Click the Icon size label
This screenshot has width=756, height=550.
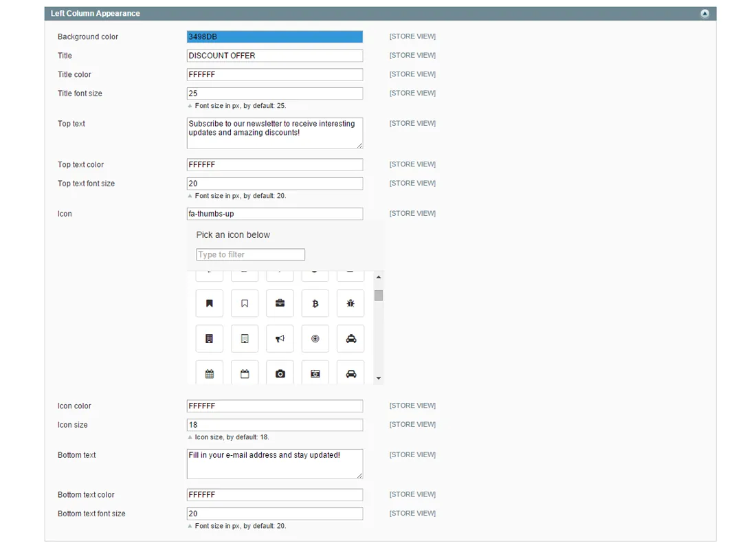73,425
